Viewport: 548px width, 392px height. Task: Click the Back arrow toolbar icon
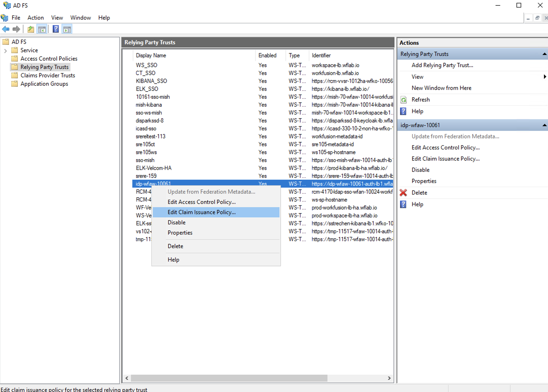click(x=6, y=29)
